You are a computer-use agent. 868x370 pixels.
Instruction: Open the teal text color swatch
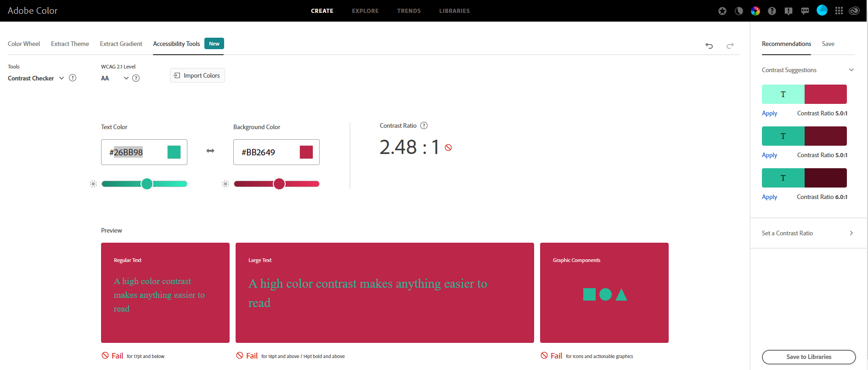[x=174, y=152]
